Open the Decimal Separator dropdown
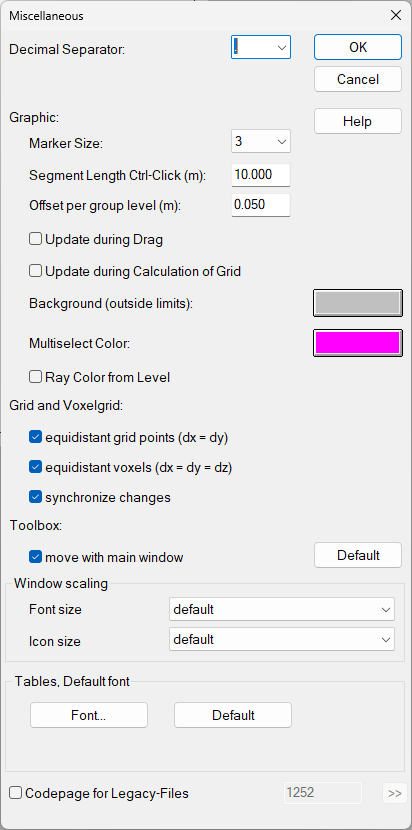Screen dimensions: 412x830 click(x=261, y=47)
